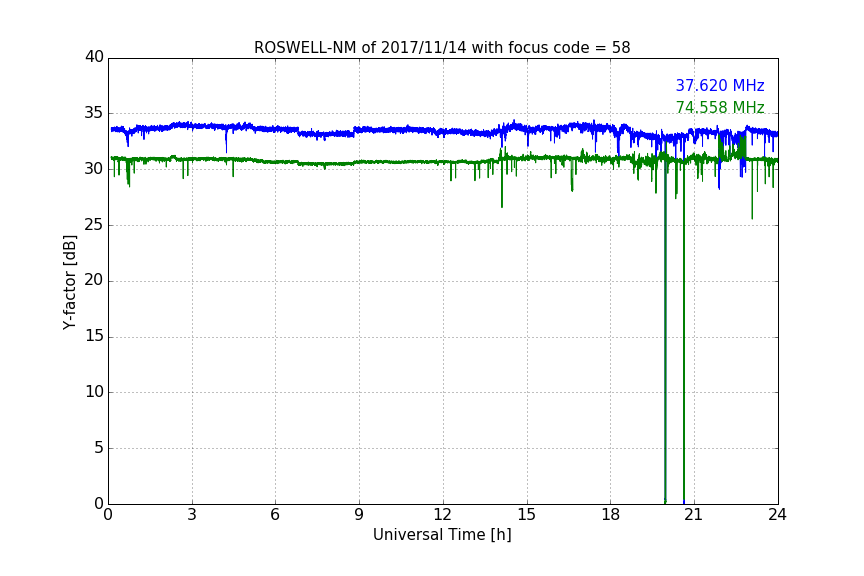This screenshot has height=576, width=864.
Task: Click y-axis tick label '15'
Action: [94, 336]
